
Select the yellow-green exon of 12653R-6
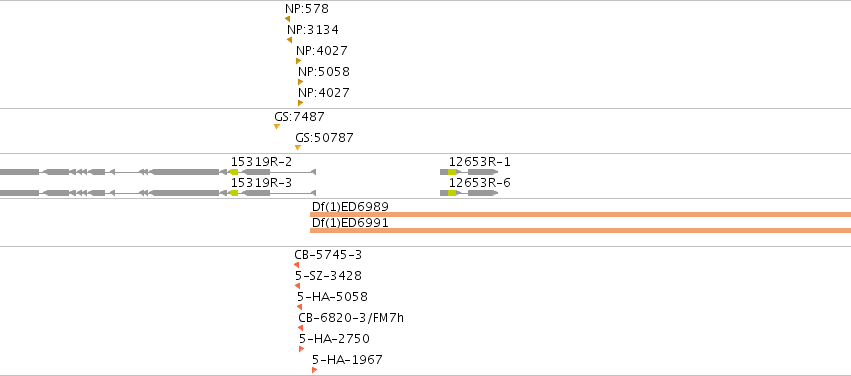pos(452,193)
